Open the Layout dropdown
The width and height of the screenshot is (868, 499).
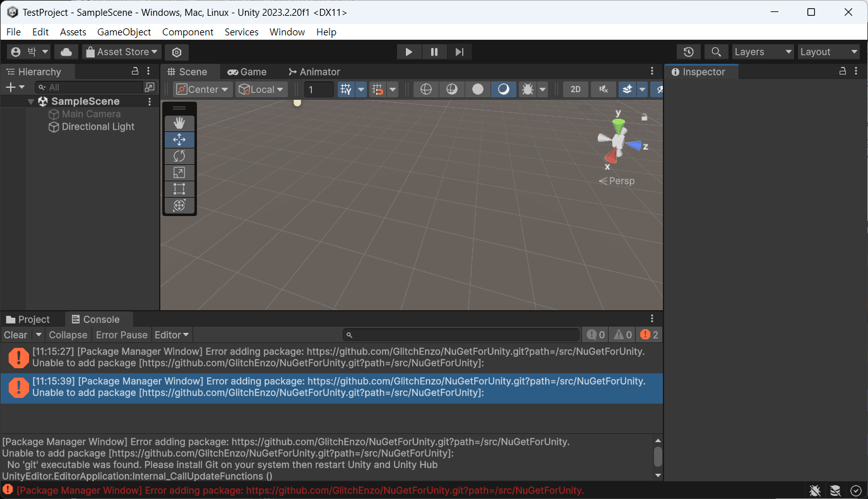coord(829,52)
